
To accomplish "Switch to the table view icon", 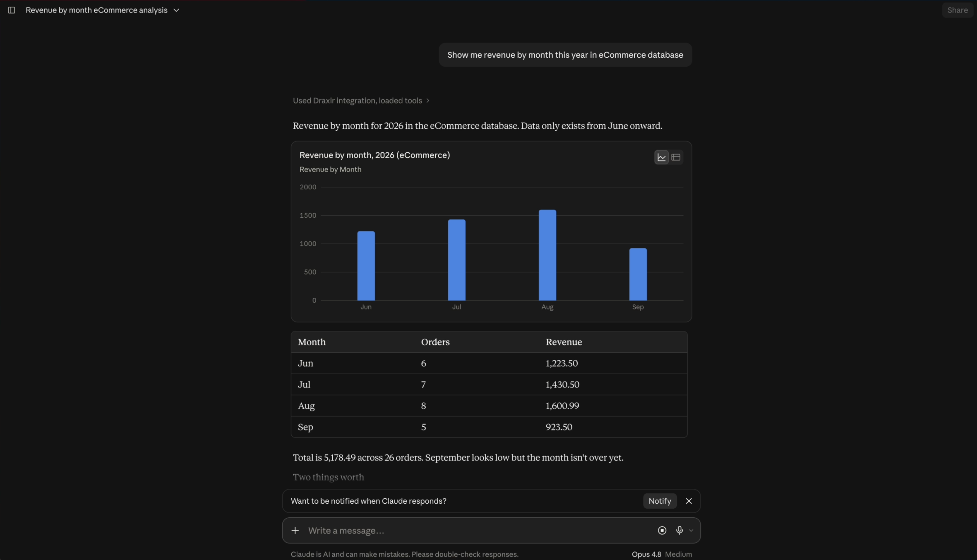I will (676, 157).
